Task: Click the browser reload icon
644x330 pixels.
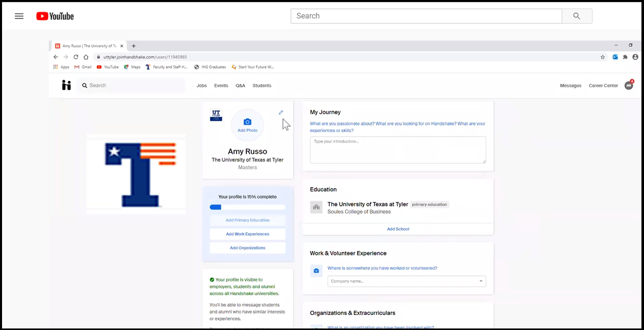Action: click(x=76, y=57)
